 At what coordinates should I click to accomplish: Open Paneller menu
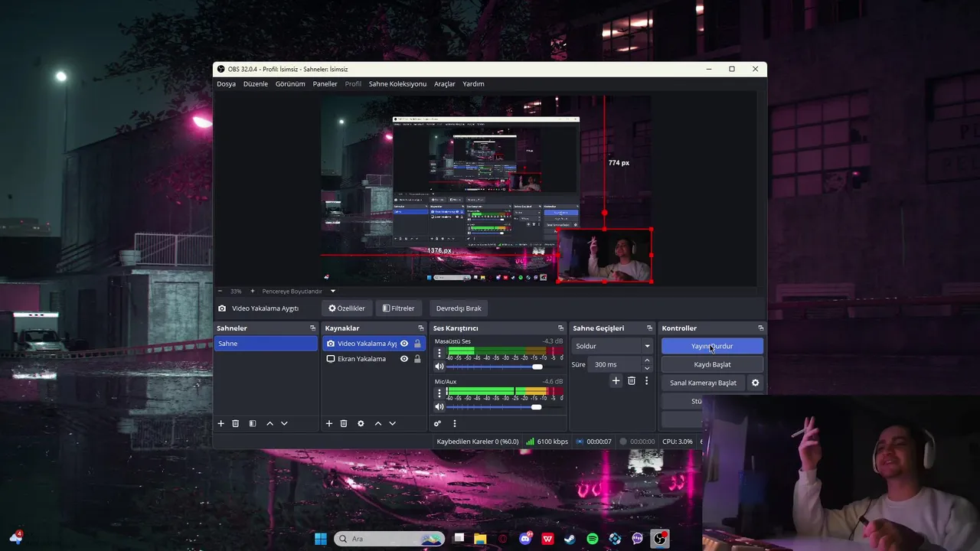coord(325,84)
